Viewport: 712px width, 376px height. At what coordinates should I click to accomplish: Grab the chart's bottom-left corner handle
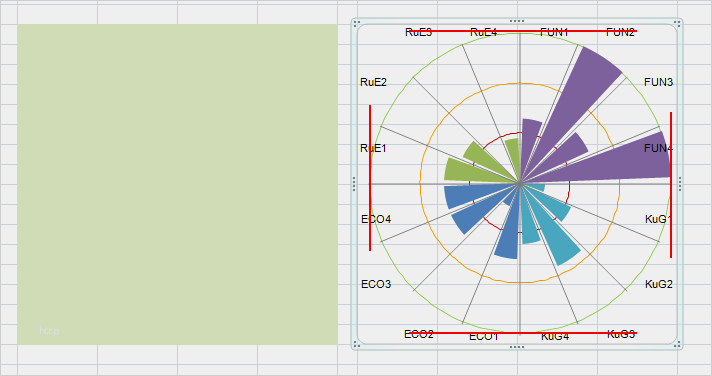point(356,345)
